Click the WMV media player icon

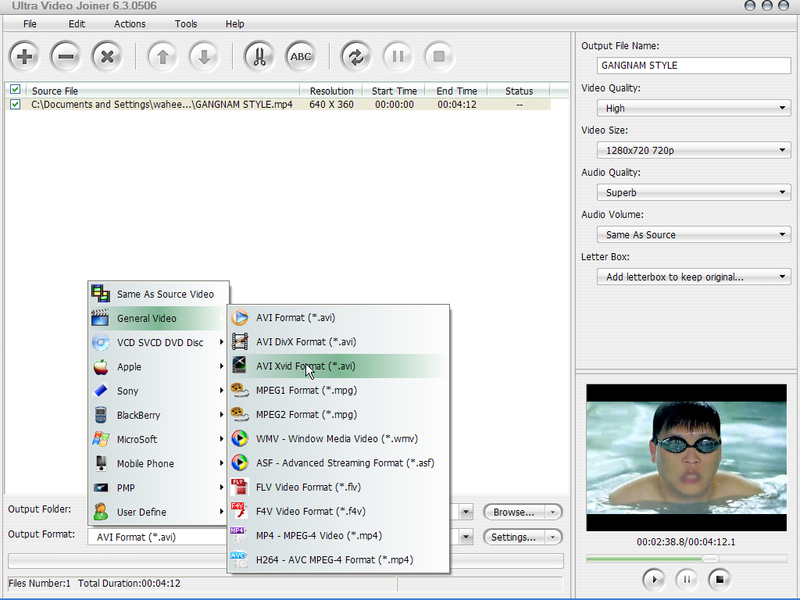point(239,438)
